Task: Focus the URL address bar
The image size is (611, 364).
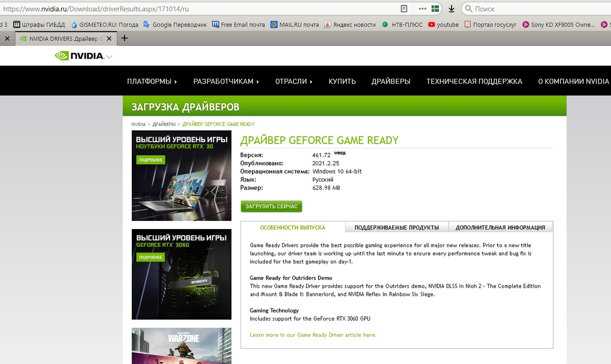Action: tap(198, 9)
